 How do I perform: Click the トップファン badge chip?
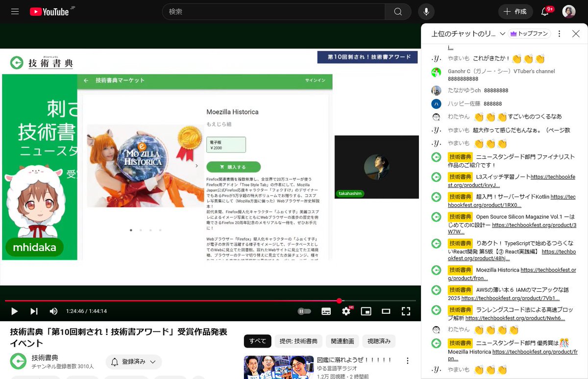(529, 34)
